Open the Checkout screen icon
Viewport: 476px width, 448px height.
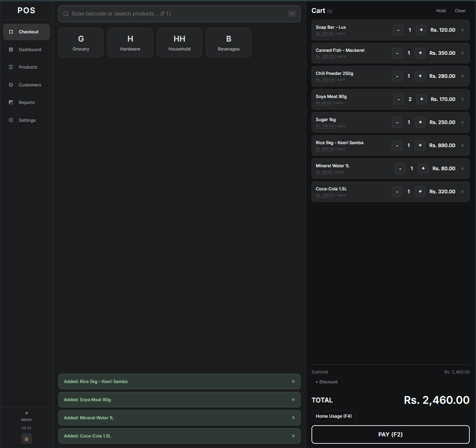tap(11, 32)
